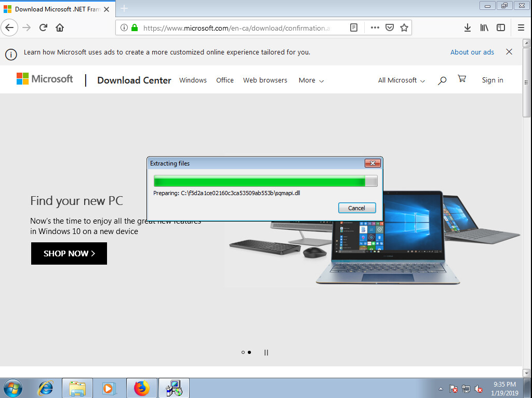
Task: Open the site search magnifier
Action: pyautogui.click(x=442, y=80)
